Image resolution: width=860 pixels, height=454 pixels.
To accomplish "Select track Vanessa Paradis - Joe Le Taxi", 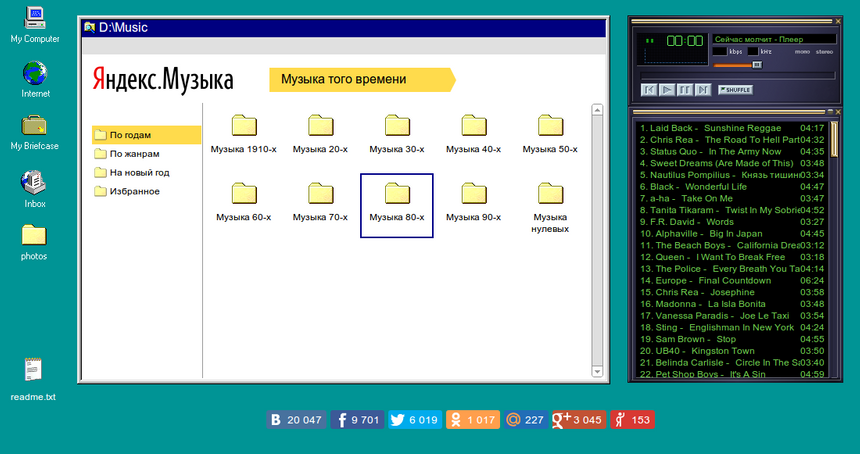I will (732, 315).
